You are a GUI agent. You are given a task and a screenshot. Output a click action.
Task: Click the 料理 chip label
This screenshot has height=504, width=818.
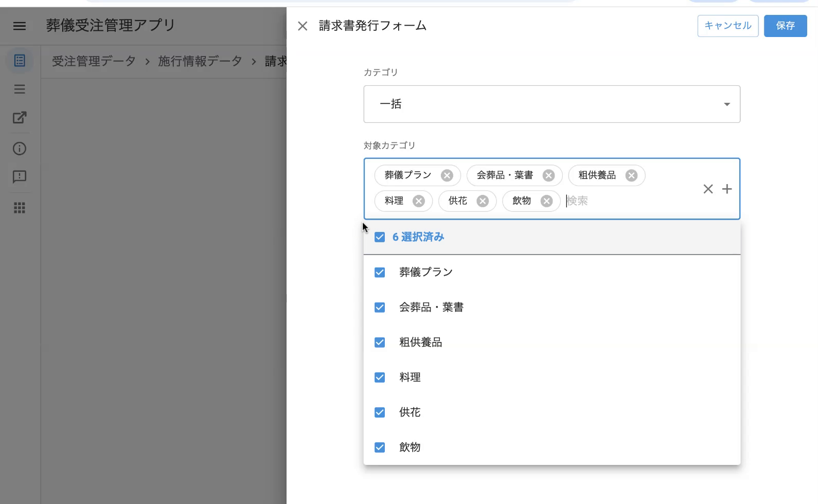click(x=394, y=201)
